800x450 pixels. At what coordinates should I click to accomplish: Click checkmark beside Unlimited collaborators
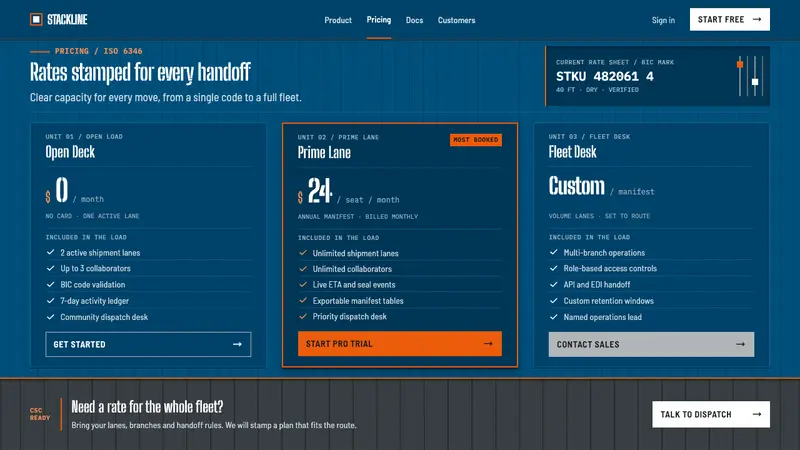(x=303, y=268)
